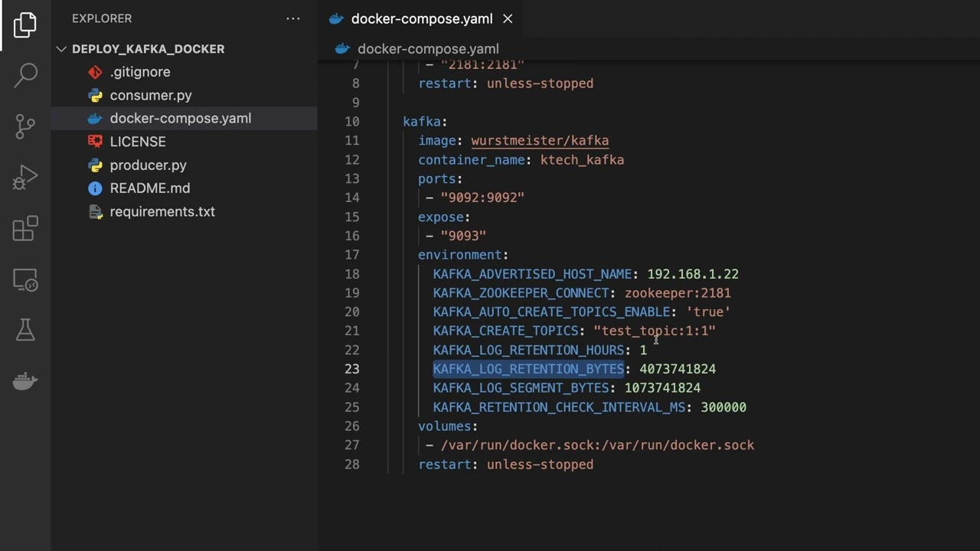Click the text file icon beside requirements.txt
Viewport: 980px width, 551px height.
pos(95,212)
